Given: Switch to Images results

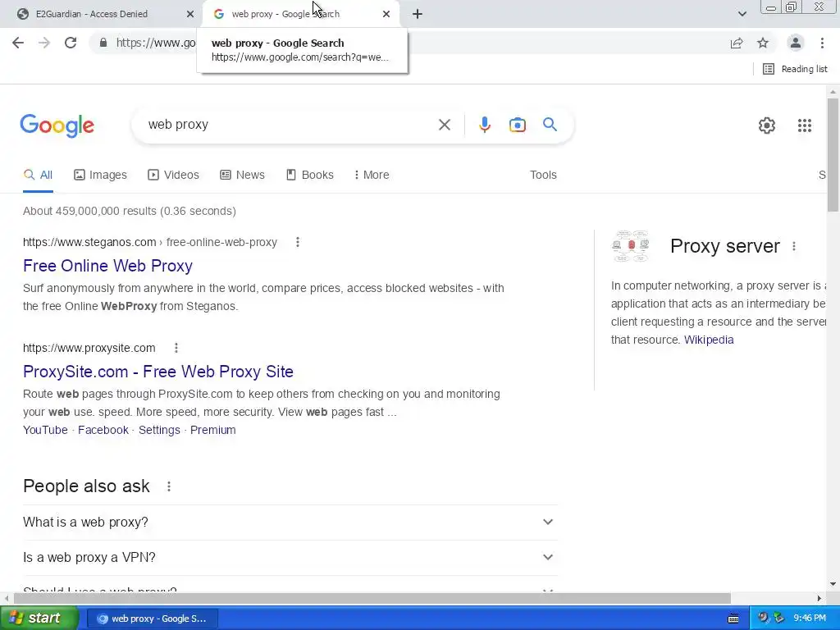Looking at the screenshot, I should (100, 176).
